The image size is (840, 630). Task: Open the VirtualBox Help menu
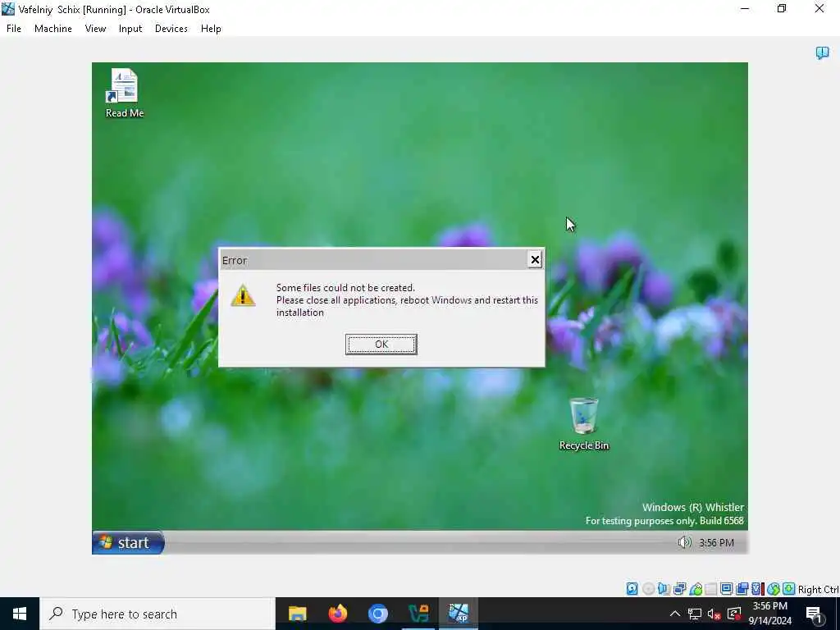(211, 29)
